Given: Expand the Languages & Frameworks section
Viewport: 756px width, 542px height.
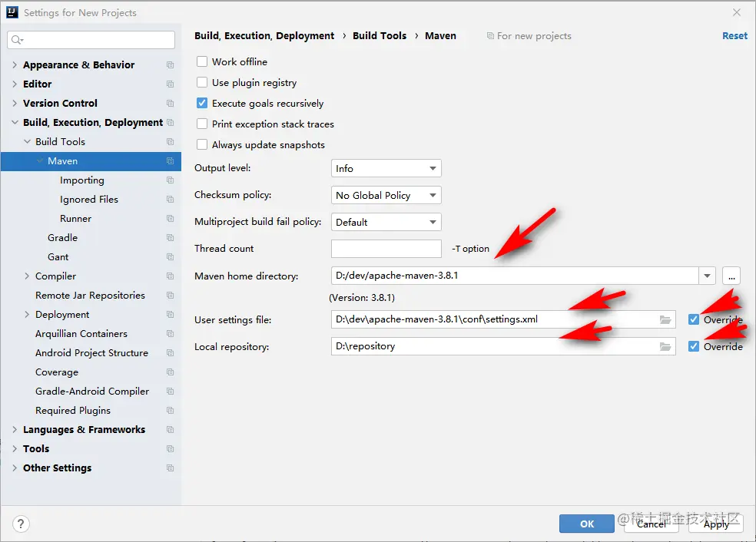Looking at the screenshot, I should (x=15, y=429).
